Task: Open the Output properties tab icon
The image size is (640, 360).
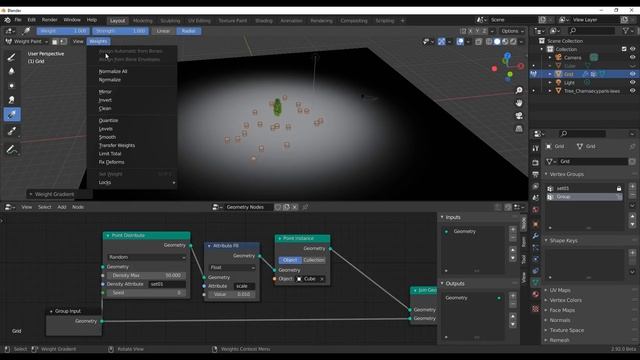Action: coord(536,174)
